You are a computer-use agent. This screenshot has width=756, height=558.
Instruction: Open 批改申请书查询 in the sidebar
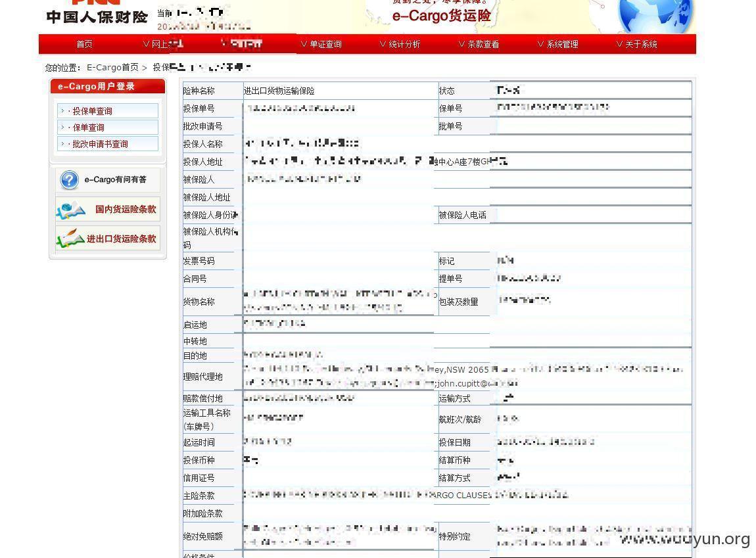108,143
